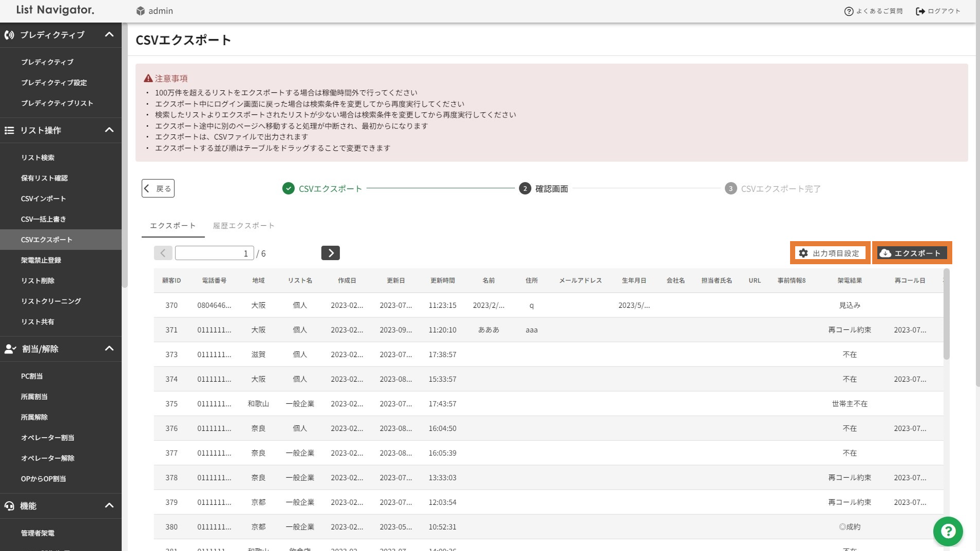Click the previous page left arrow
The height and width of the screenshot is (551, 980).
pos(163,253)
